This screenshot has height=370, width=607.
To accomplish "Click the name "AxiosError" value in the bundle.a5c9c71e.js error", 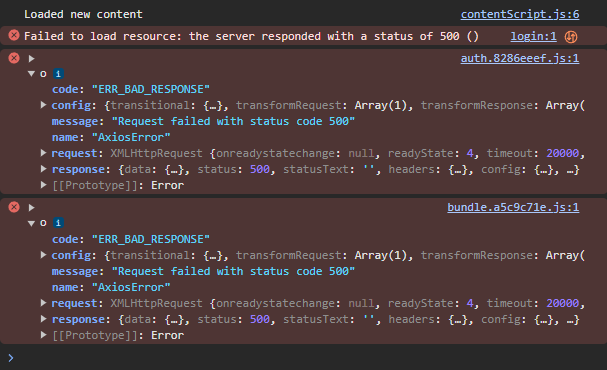I will pos(131,287).
